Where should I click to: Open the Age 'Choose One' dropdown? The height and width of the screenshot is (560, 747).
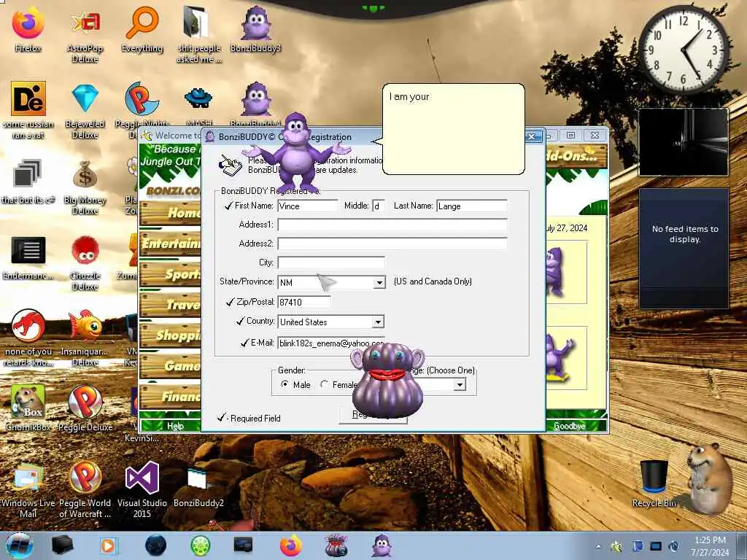click(460, 384)
